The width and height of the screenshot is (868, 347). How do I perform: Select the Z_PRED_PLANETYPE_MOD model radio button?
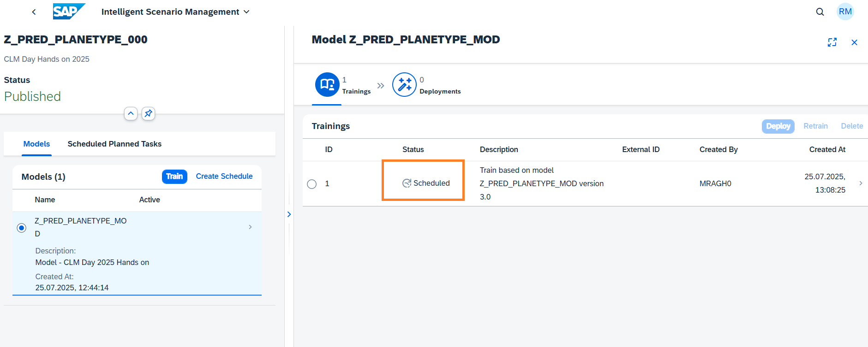tap(22, 228)
